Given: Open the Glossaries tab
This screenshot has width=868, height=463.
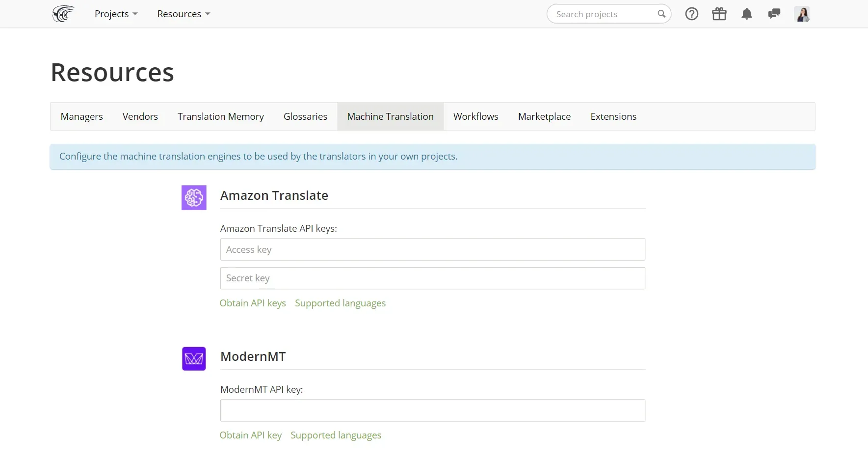Looking at the screenshot, I should point(305,117).
